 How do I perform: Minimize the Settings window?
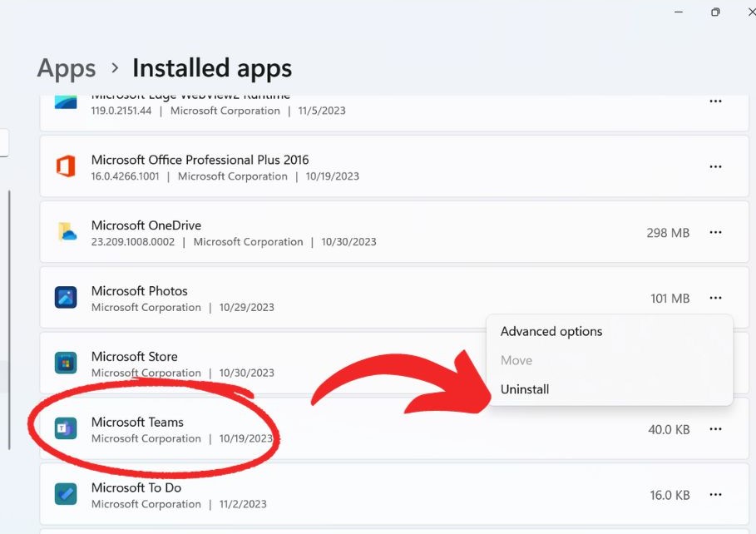(679, 12)
